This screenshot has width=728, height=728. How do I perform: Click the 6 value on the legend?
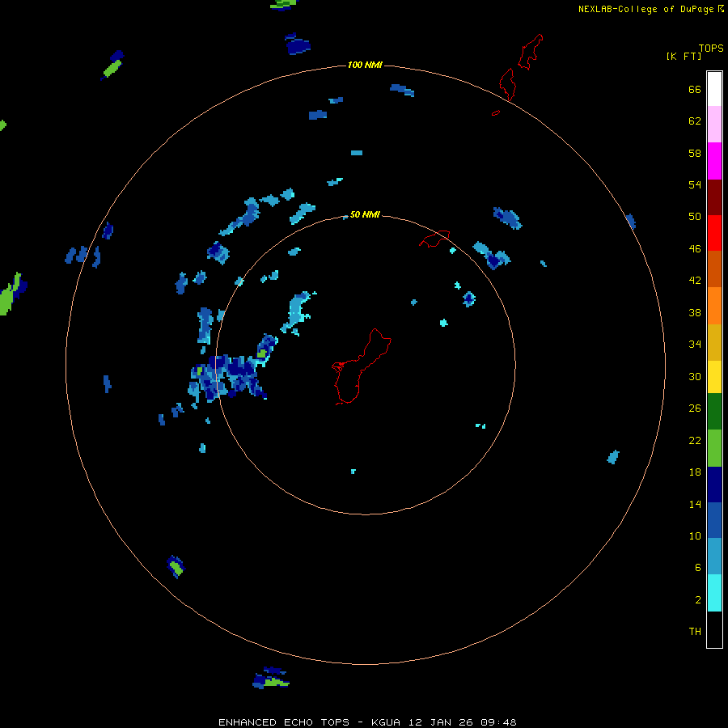[x=697, y=568]
